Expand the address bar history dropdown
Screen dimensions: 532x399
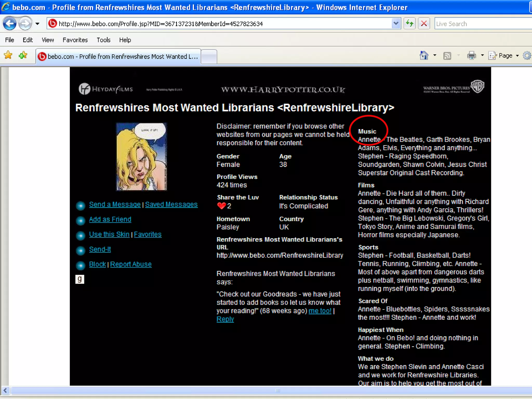(396, 24)
